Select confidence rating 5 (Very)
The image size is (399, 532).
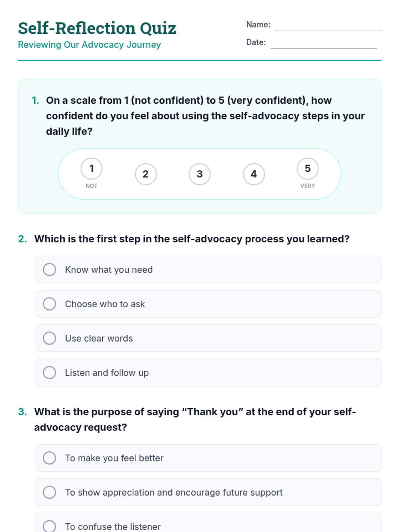pyautogui.click(x=308, y=169)
